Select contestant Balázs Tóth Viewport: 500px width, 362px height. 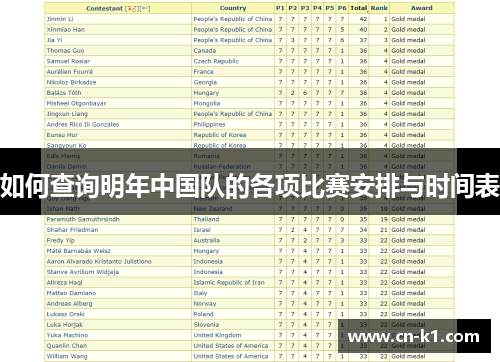click(64, 93)
